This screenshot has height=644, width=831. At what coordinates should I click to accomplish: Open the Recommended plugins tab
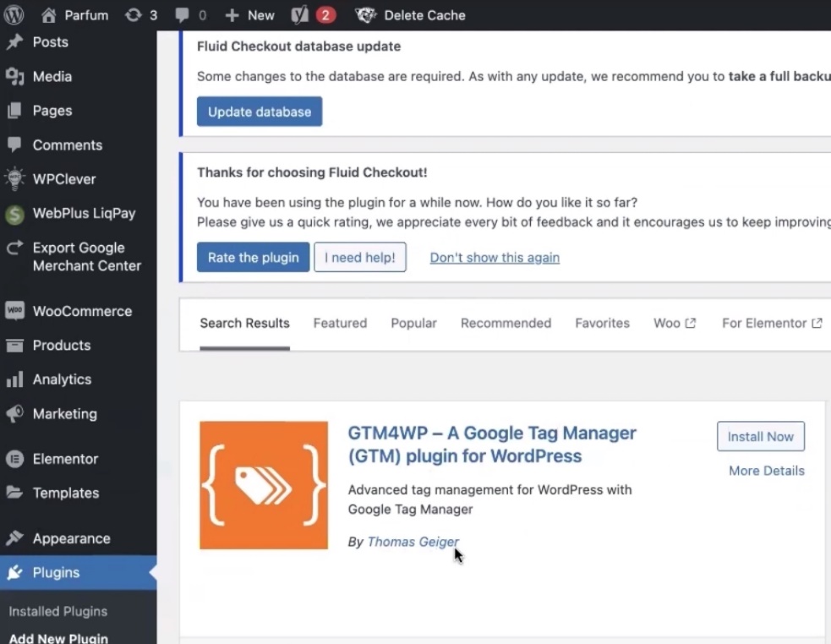click(x=506, y=323)
